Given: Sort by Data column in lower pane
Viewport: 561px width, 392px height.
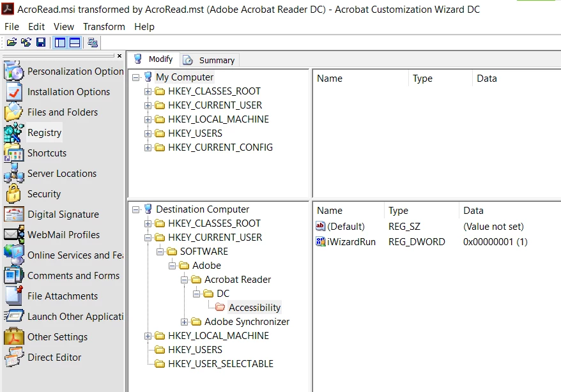Looking at the screenshot, I should click(x=510, y=211).
